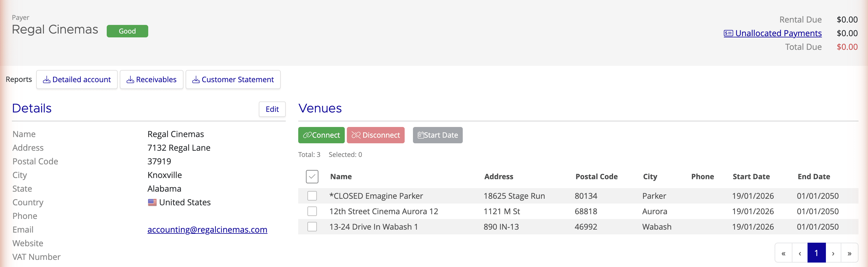868x267 pixels.
Task: Click the broken-link icon on Disconnect button
Action: pyautogui.click(x=356, y=135)
